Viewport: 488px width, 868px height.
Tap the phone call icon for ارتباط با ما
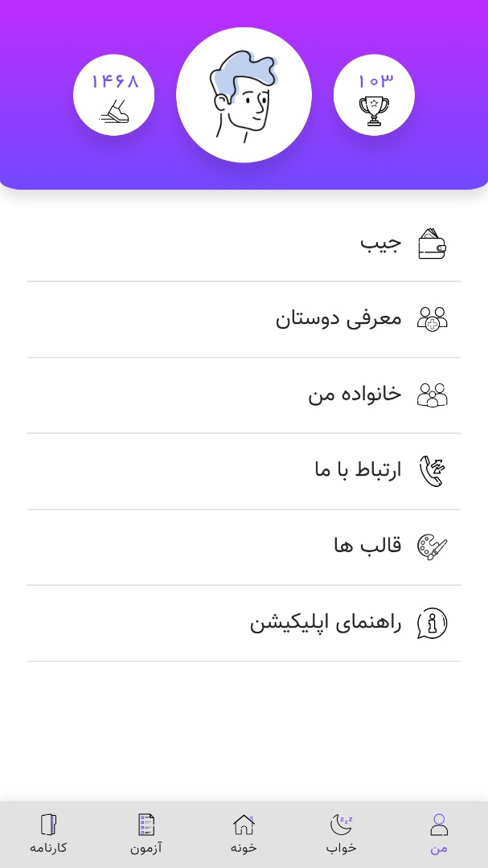[x=432, y=471]
